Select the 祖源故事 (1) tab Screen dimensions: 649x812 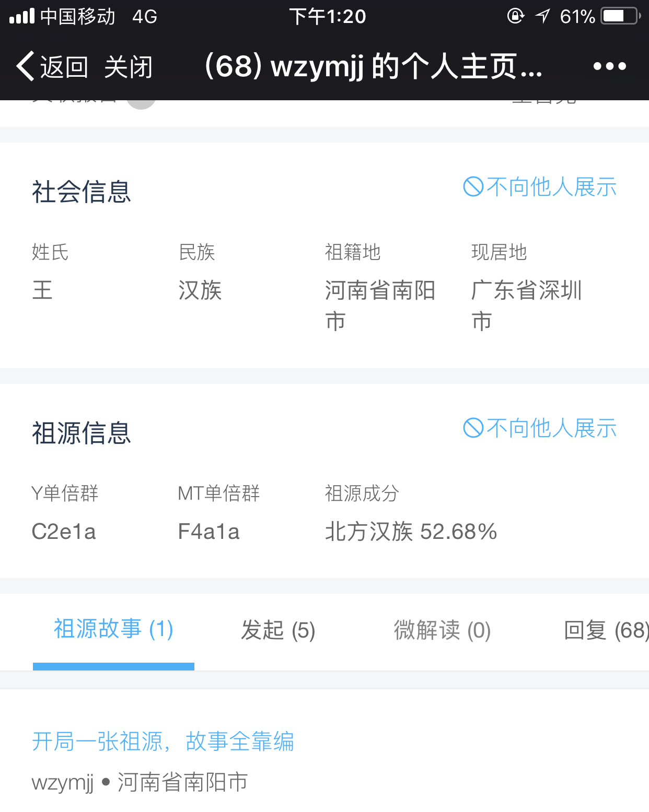click(x=113, y=629)
